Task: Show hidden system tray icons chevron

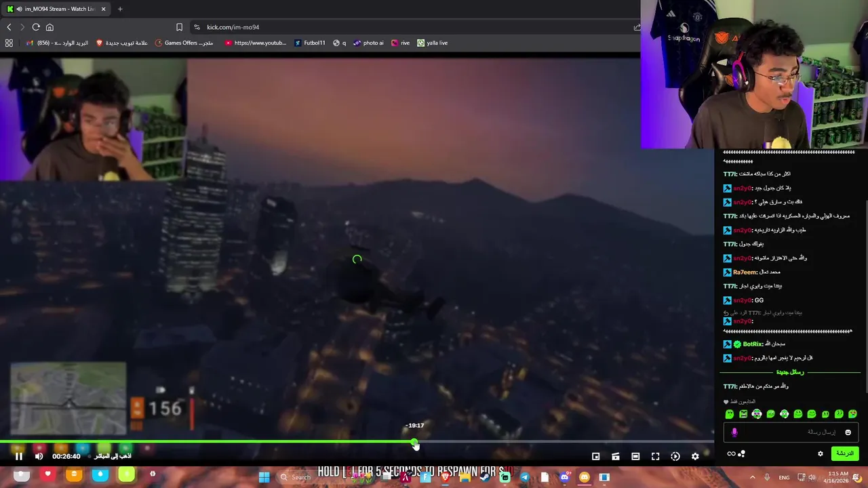Action: coord(752,477)
